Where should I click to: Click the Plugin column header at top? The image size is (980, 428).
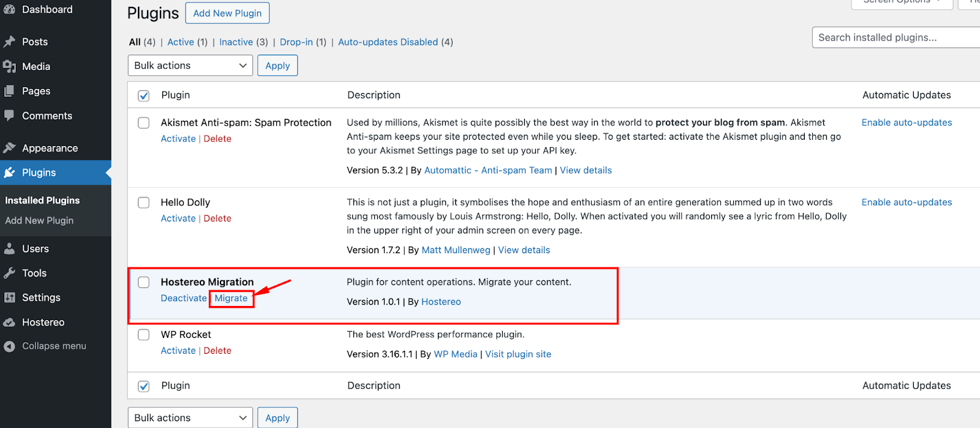point(176,95)
